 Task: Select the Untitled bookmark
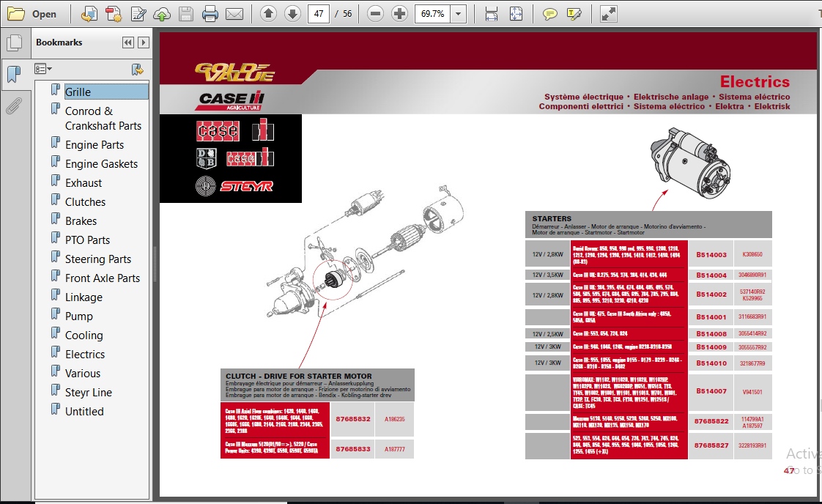pyautogui.click(x=84, y=412)
